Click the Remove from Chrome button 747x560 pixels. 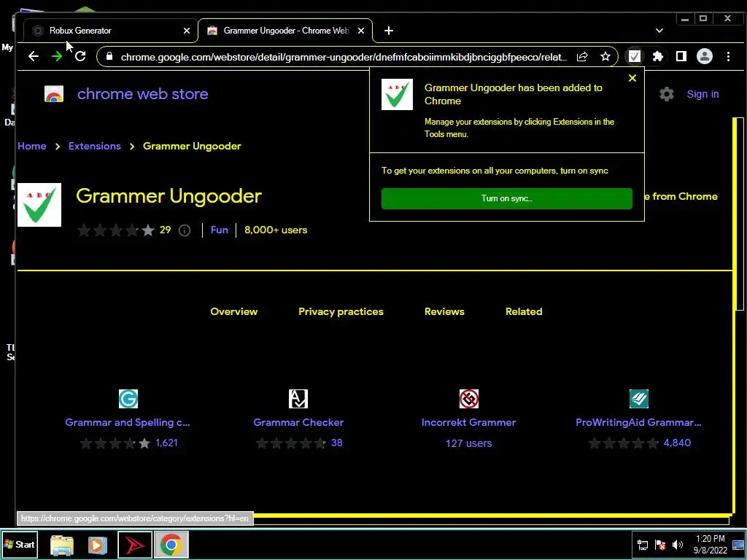(681, 197)
